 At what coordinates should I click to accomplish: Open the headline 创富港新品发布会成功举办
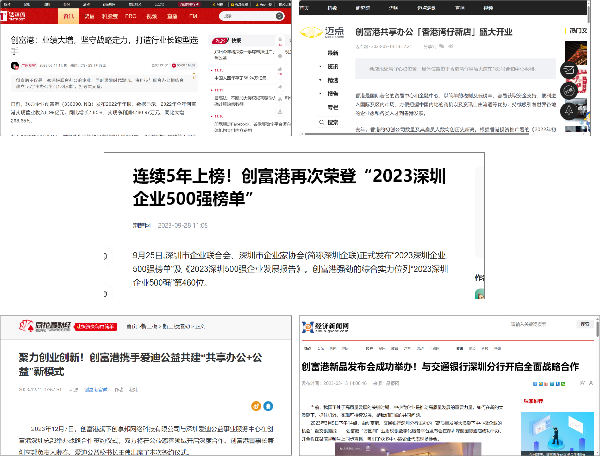pos(440,366)
